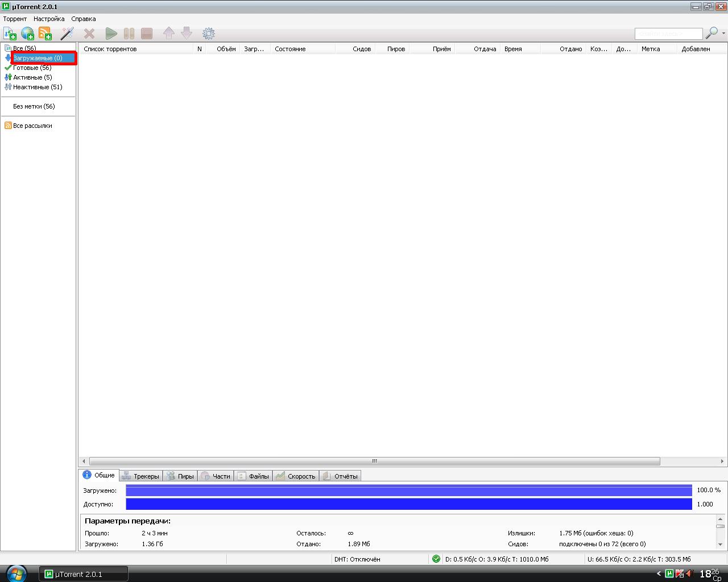Click the µTorrent system tray icon
Image resolution: width=728 pixels, height=582 pixels.
(669, 574)
